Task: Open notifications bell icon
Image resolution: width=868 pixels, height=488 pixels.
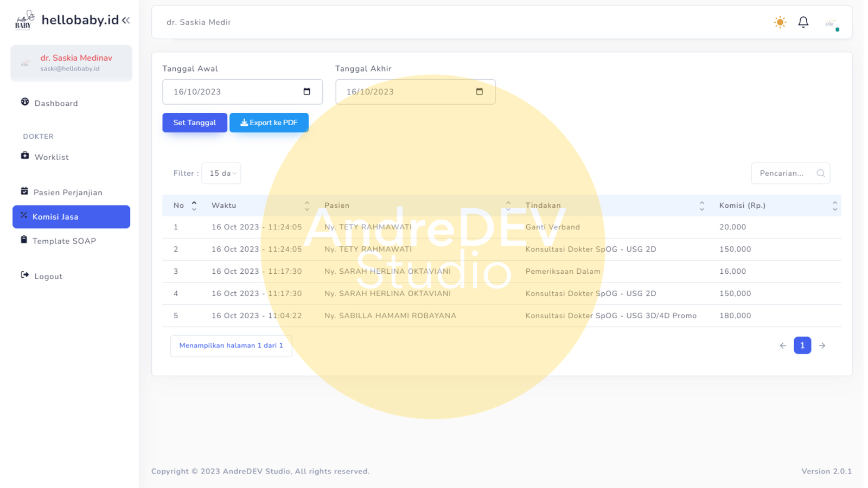Action: pos(803,22)
